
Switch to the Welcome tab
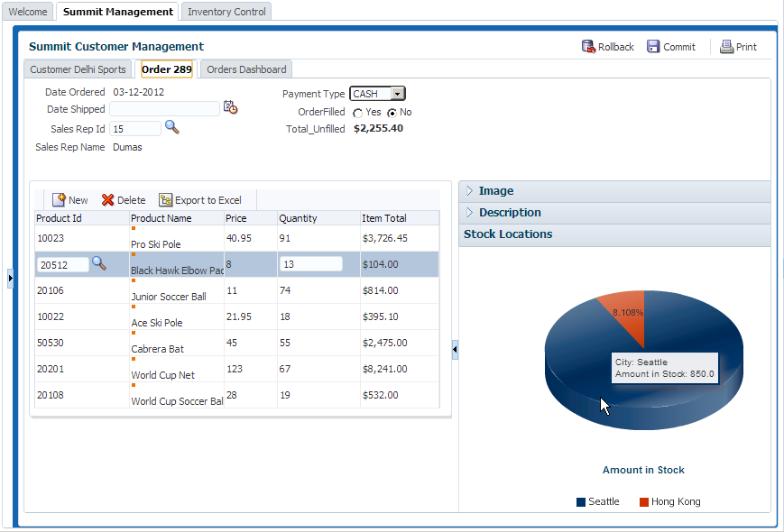coord(27,12)
